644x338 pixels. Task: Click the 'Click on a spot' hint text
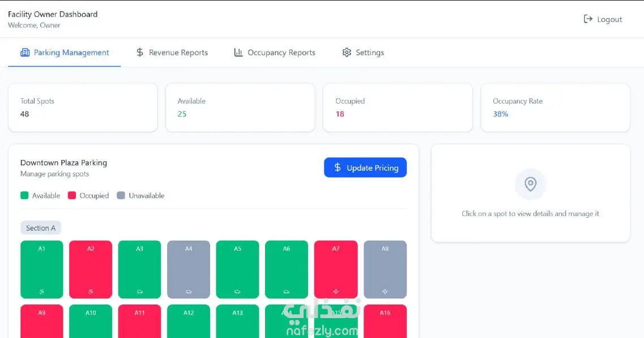530,213
